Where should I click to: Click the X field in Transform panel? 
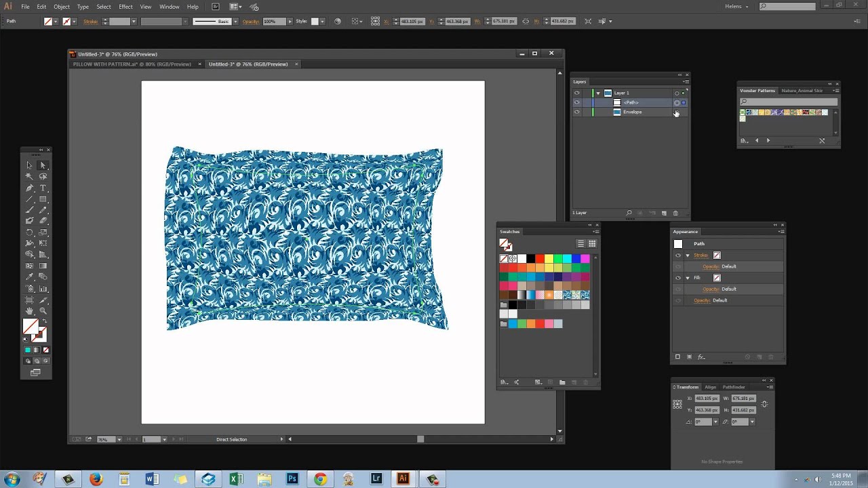click(707, 399)
